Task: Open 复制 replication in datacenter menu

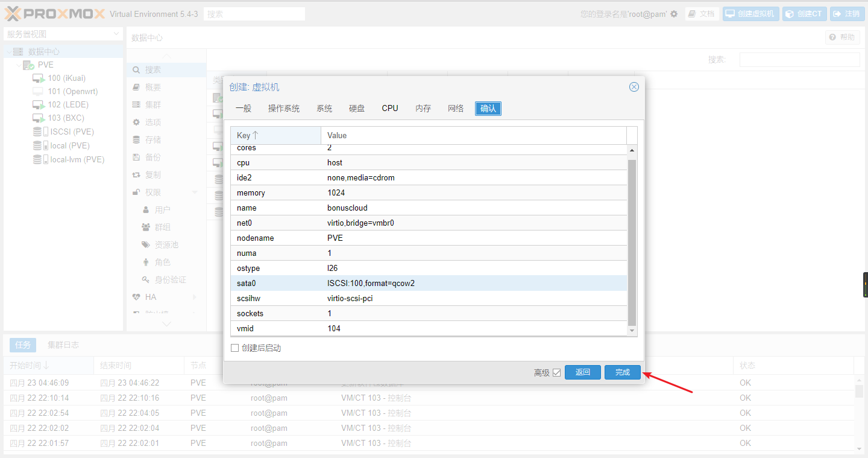Action: [166, 175]
